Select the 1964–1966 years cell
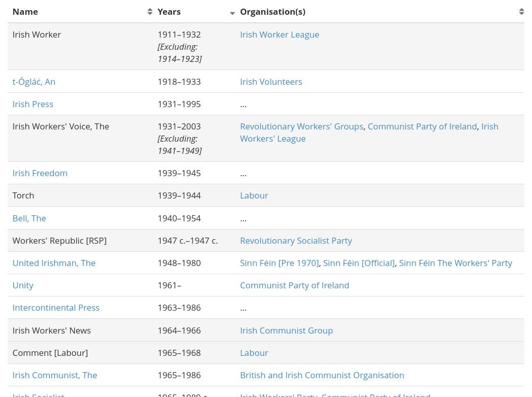Image resolution: width=532 pixels, height=397 pixels. coord(194,330)
